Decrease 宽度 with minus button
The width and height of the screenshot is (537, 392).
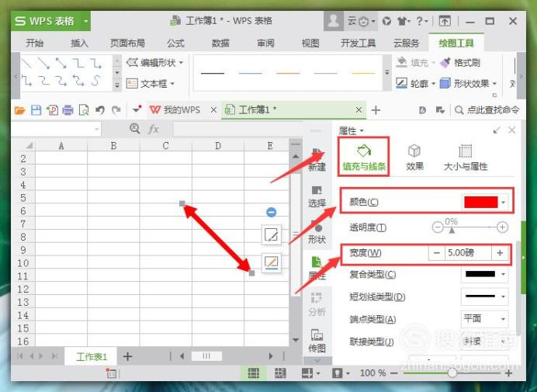click(437, 253)
